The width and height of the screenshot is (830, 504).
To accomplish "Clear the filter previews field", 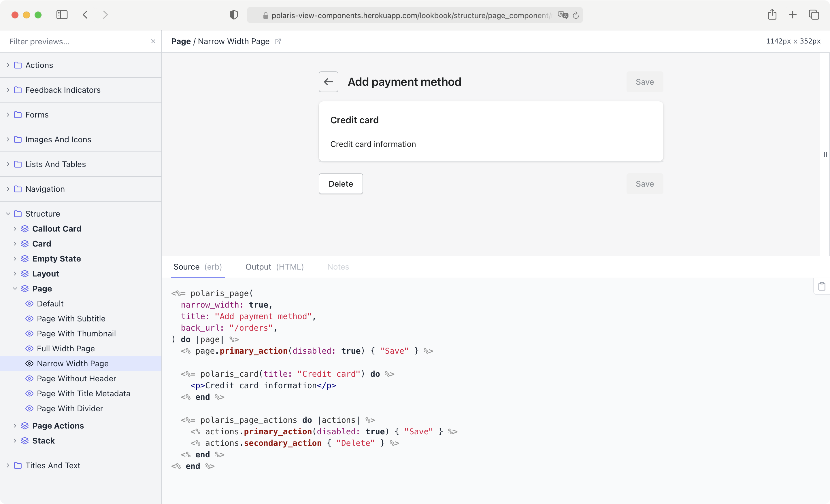I will click(153, 41).
